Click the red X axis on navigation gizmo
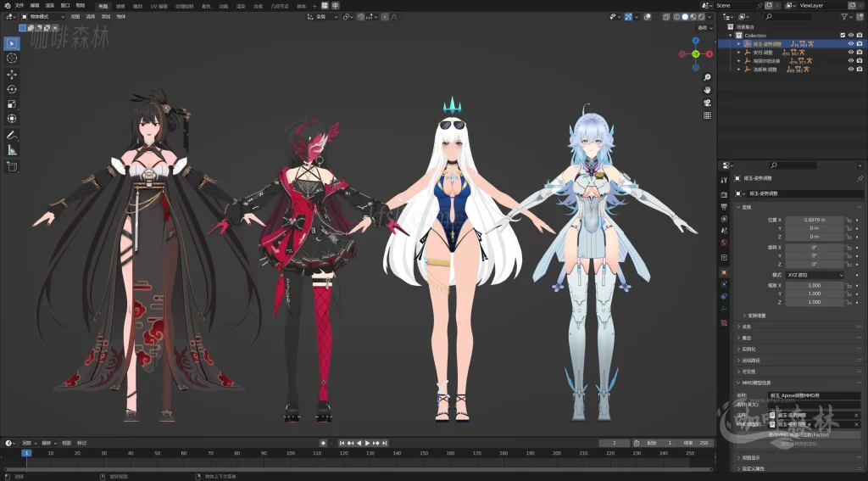This screenshot has height=481, width=868. [709, 54]
